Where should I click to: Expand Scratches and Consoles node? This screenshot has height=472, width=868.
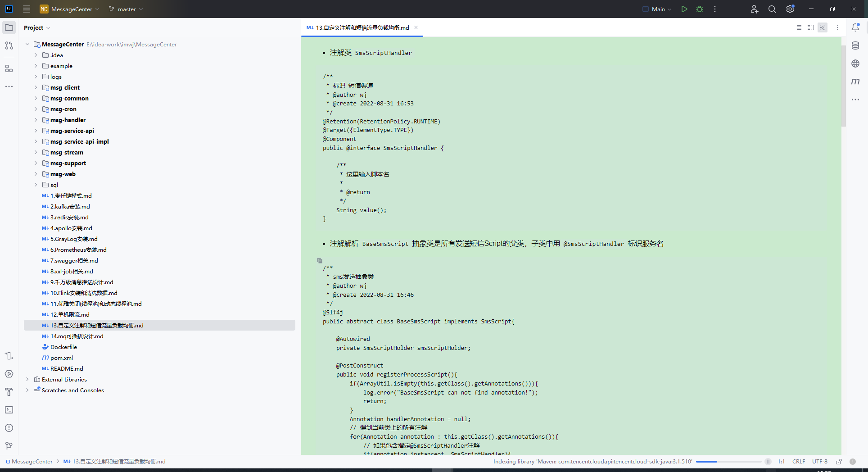click(x=27, y=390)
